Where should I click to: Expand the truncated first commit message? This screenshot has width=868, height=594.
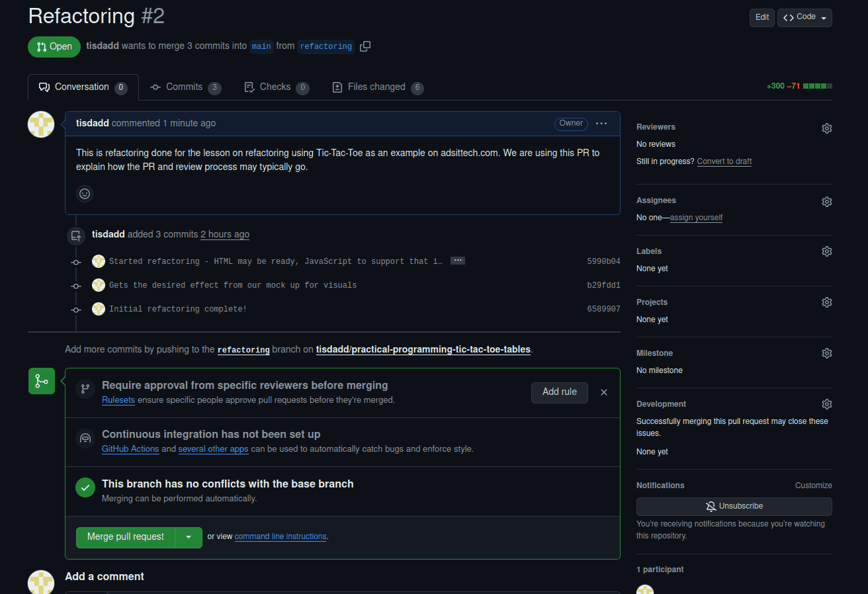point(457,261)
